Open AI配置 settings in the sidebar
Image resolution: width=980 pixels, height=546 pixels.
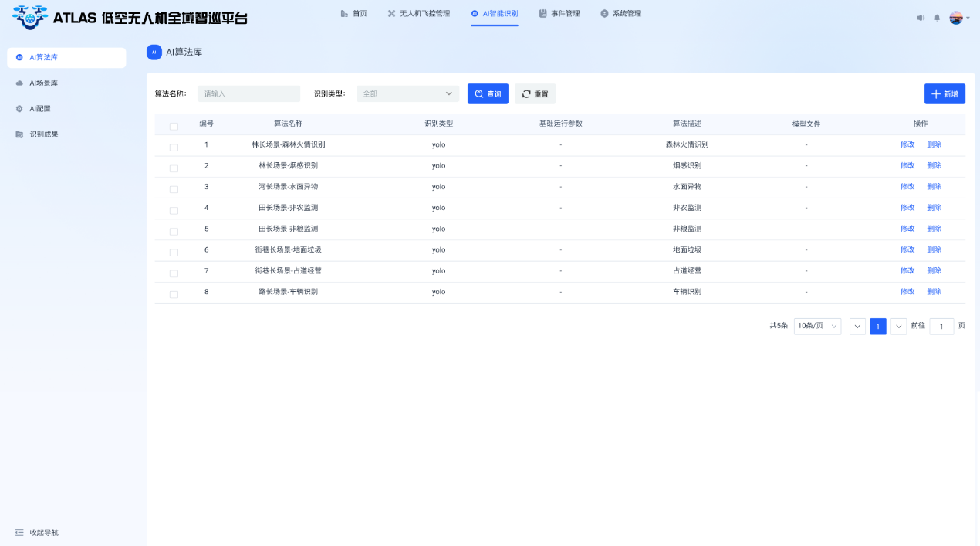click(39, 109)
